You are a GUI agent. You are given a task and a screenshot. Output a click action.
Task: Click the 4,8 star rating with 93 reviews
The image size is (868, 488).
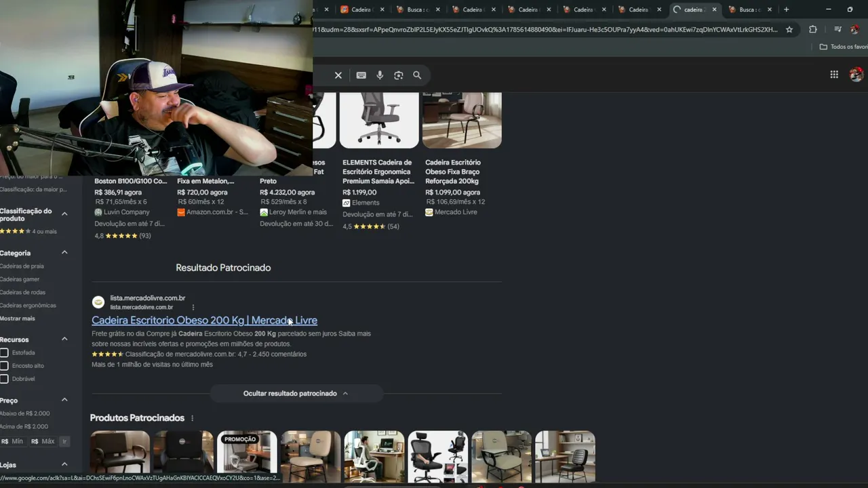[122, 236]
